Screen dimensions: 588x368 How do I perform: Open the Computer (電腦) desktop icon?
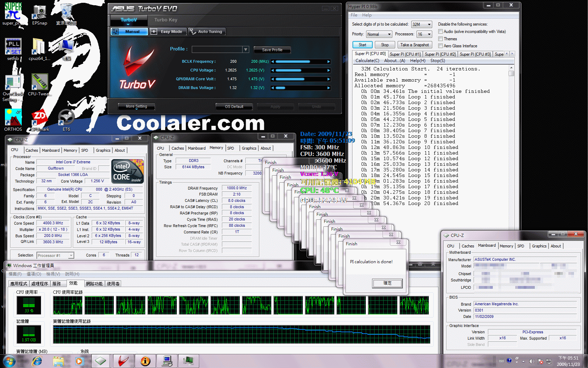(66, 49)
